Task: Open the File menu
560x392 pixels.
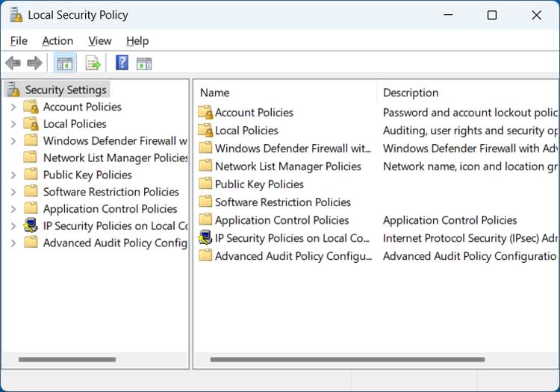Action: click(x=19, y=41)
